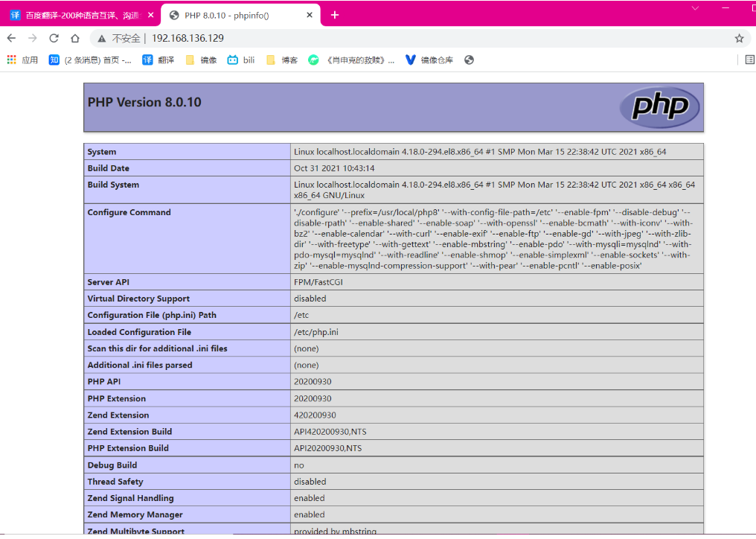
Task: Click the Zend Memory Manager label
Action: coord(135,515)
